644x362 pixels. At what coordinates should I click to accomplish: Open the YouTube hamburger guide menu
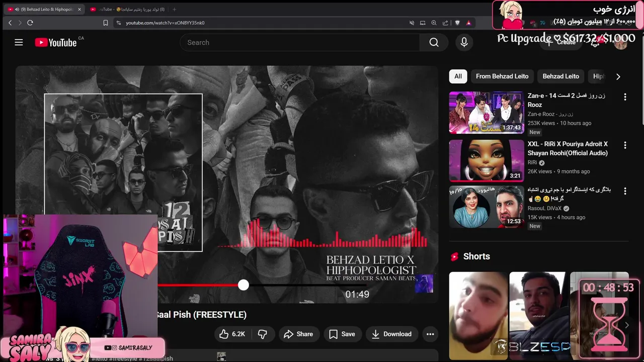pyautogui.click(x=19, y=42)
